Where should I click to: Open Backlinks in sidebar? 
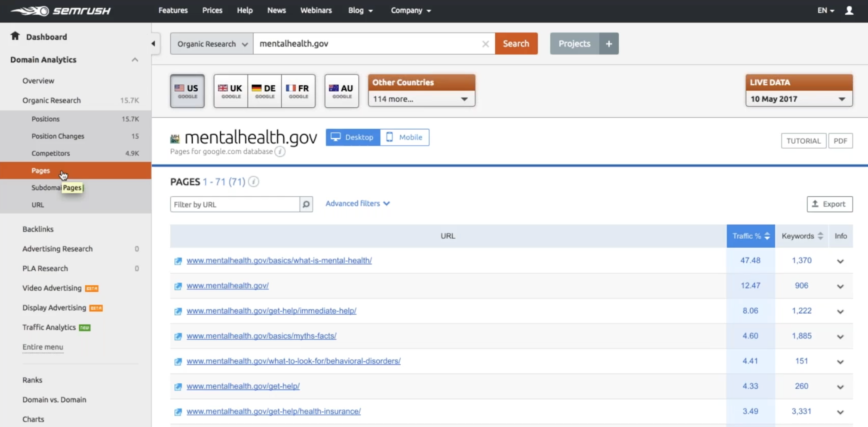[x=38, y=229]
